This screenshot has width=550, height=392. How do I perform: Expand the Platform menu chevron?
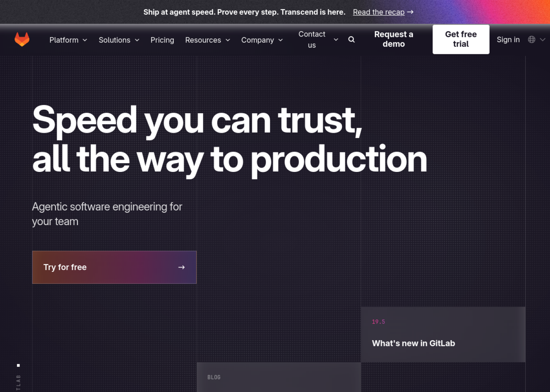[85, 40]
